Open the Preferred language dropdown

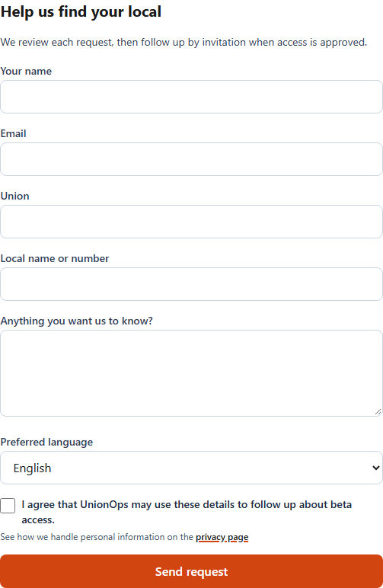tap(191, 468)
